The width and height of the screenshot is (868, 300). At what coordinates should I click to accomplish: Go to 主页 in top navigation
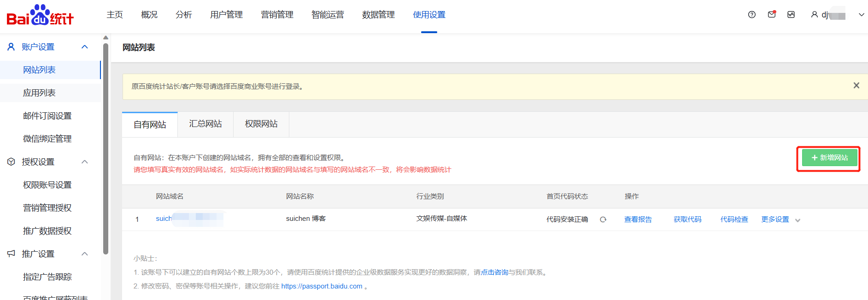pos(115,15)
